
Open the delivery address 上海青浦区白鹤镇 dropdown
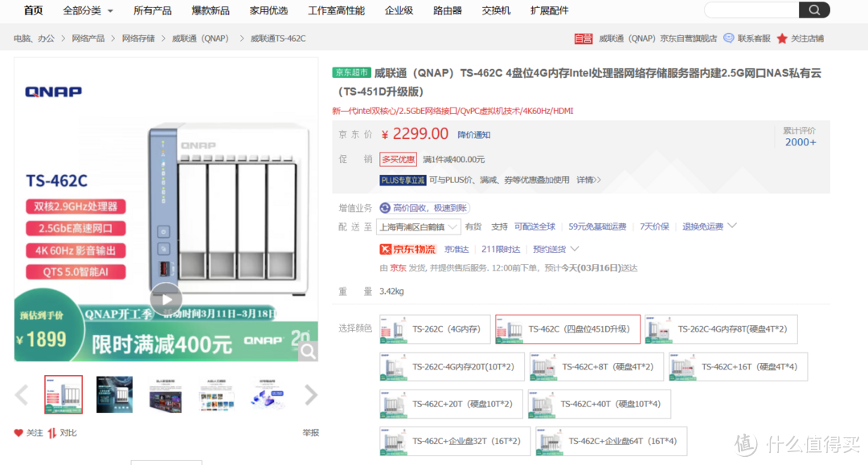click(x=420, y=226)
